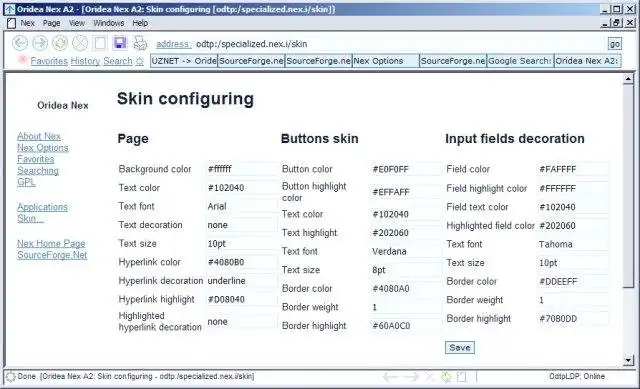Save the page with the floppy disk icon
Screen dimensions: 640x389
120,43
